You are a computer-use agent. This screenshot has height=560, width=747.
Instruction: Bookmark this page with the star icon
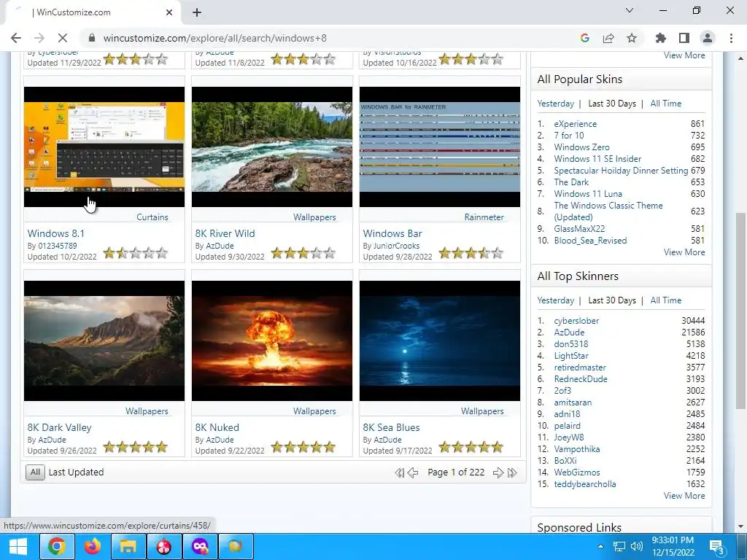[632, 38]
